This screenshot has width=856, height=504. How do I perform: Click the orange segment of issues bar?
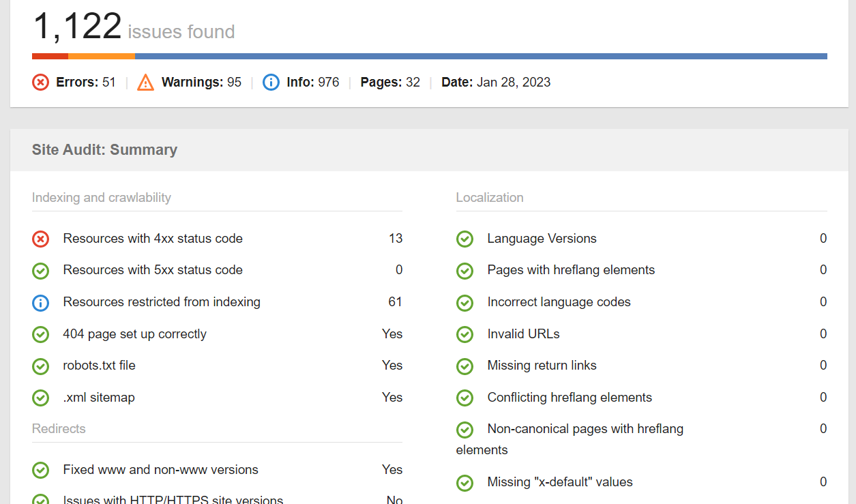pyautogui.click(x=102, y=56)
